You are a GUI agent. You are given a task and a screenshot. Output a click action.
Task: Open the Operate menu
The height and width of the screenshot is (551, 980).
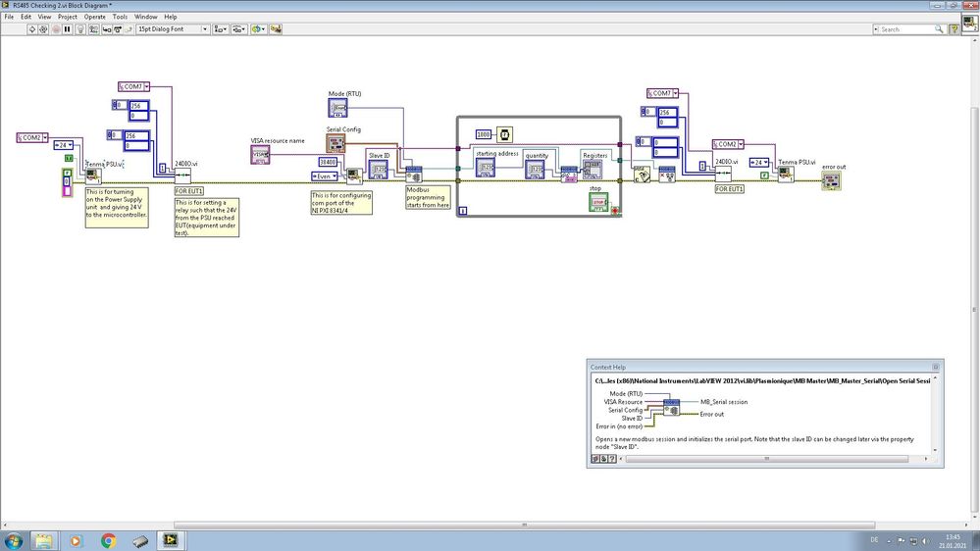[95, 17]
